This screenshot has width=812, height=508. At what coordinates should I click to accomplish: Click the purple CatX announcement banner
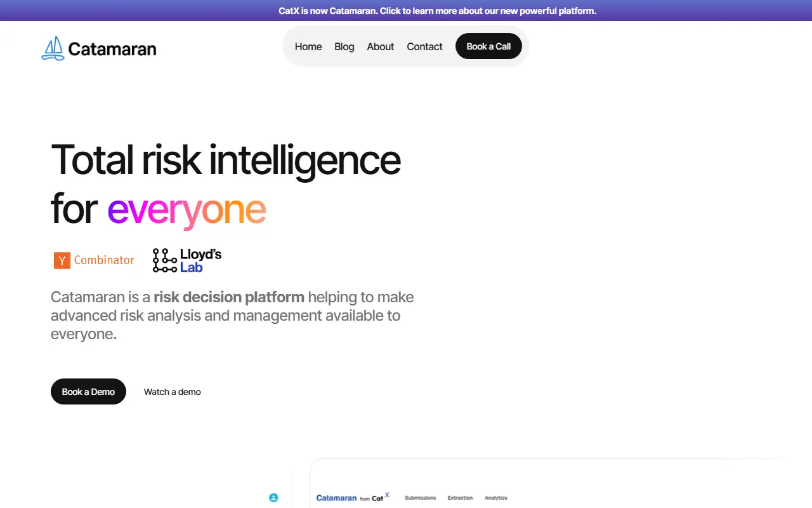406,10
